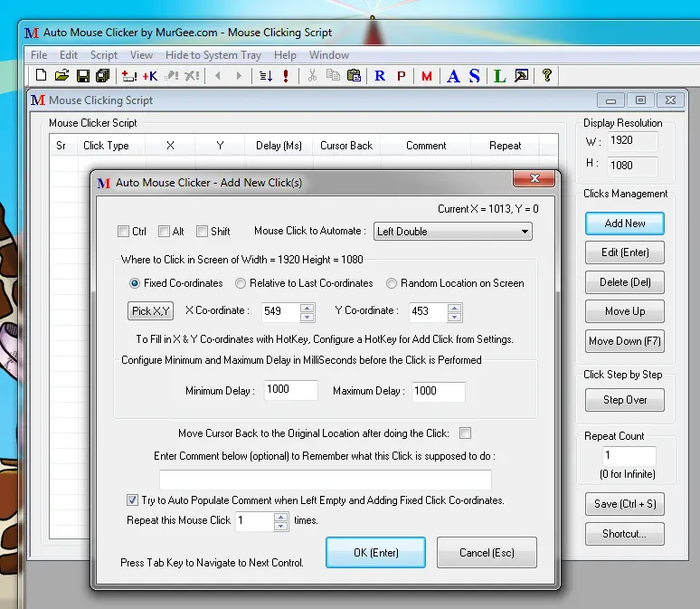The width and height of the screenshot is (700, 609).
Task: Decrease Repeat this Mouse Click count
Action: 280,526
